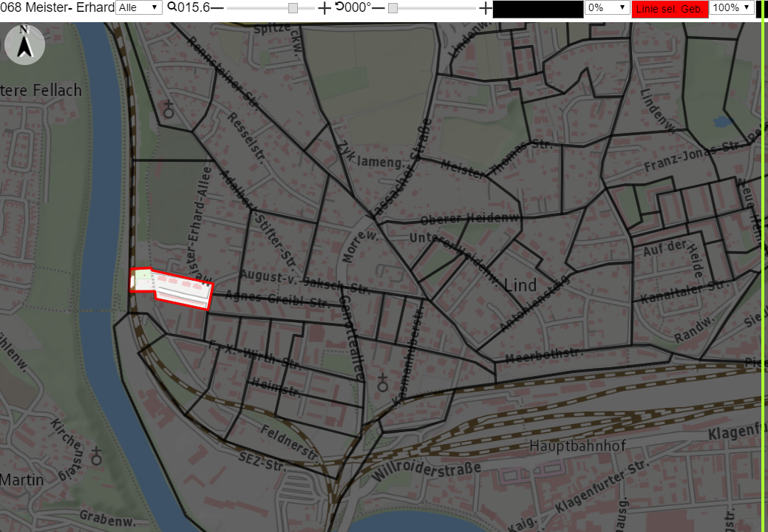Screen dimensions: 768x532
Task: Click the church symbol near Kasmanhuberstr.
Action: 383,383
